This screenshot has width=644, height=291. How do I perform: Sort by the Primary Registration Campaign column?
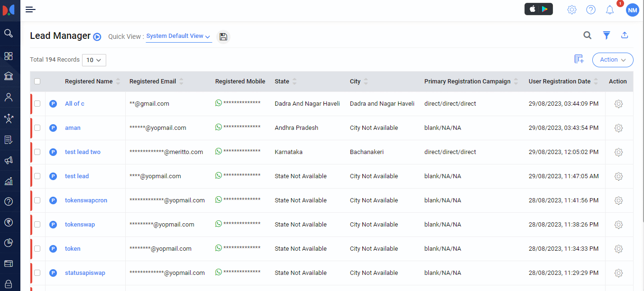[516, 82]
